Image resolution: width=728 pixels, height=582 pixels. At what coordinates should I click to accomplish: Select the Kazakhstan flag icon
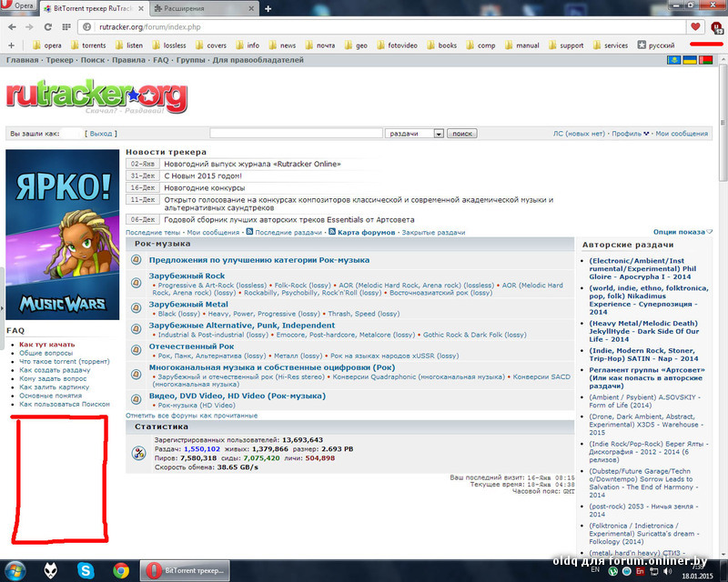coord(673,60)
